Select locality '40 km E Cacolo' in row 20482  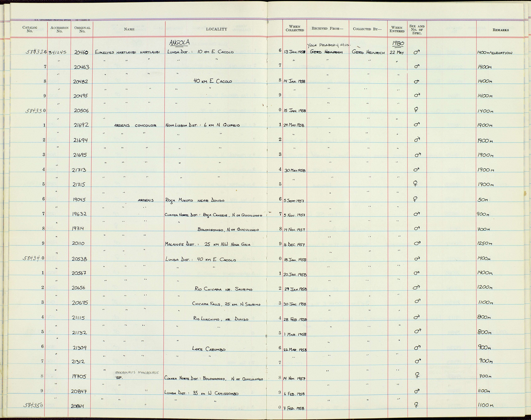[213, 81]
